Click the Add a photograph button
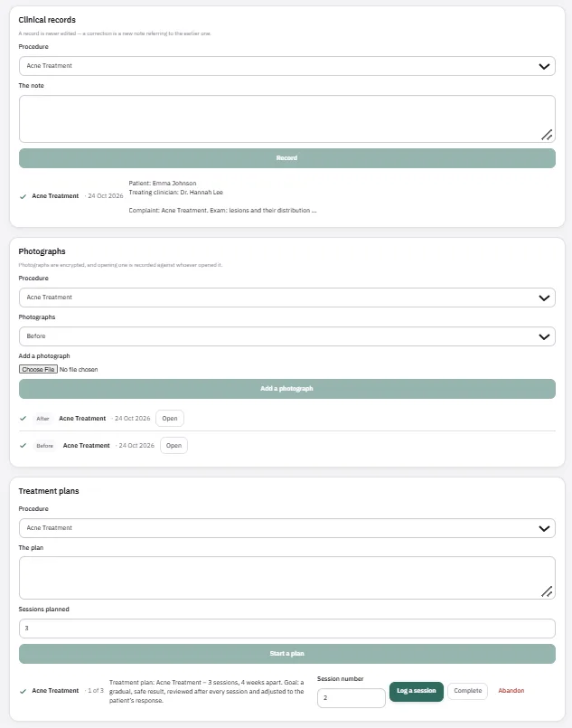This screenshot has width=572, height=728. 286,389
